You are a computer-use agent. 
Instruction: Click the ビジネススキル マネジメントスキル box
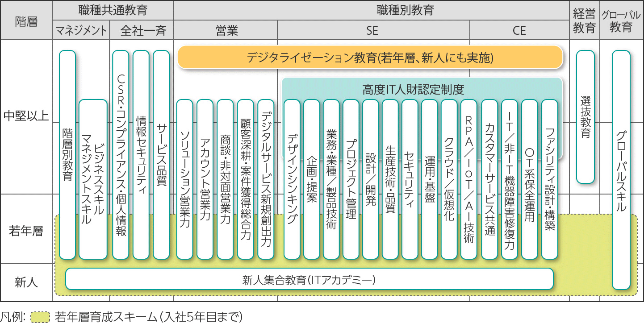pos(93,179)
